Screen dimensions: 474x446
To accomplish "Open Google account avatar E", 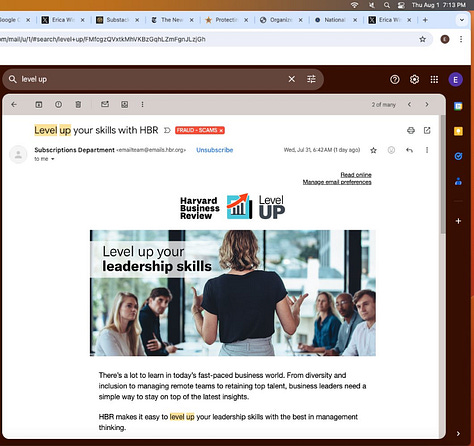I will [x=455, y=80].
